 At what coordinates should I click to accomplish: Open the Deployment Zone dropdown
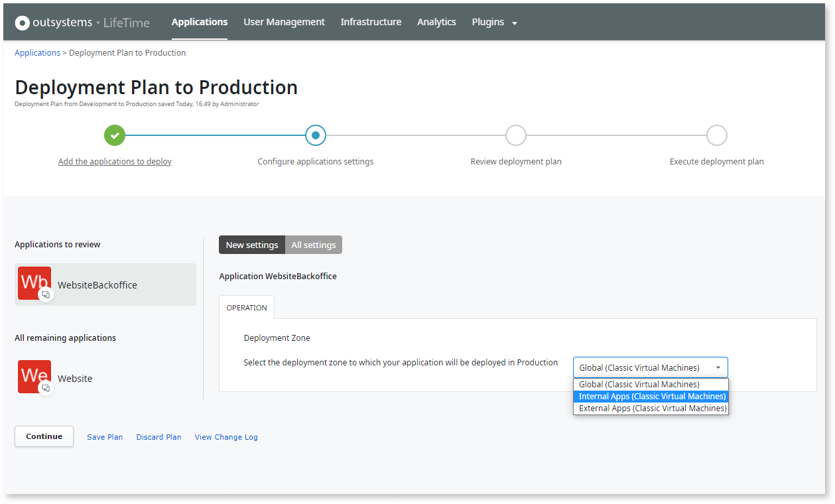(x=650, y=367)
